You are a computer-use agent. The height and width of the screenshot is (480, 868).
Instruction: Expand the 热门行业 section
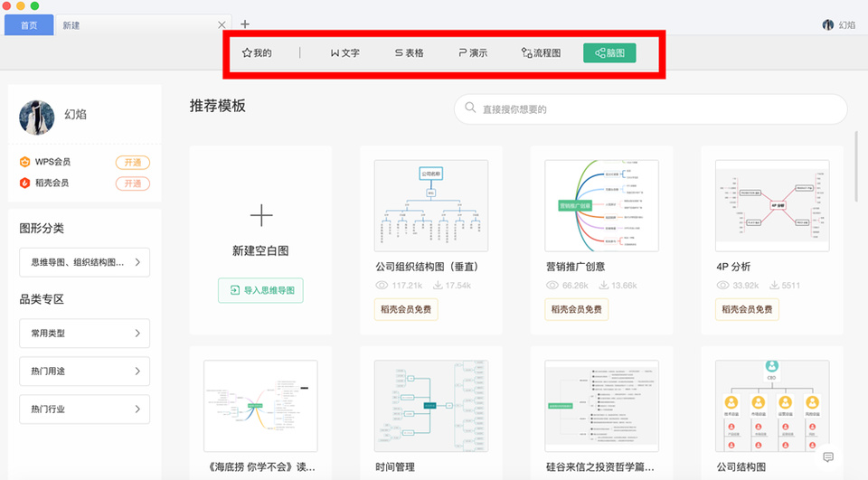coord(84,409)
